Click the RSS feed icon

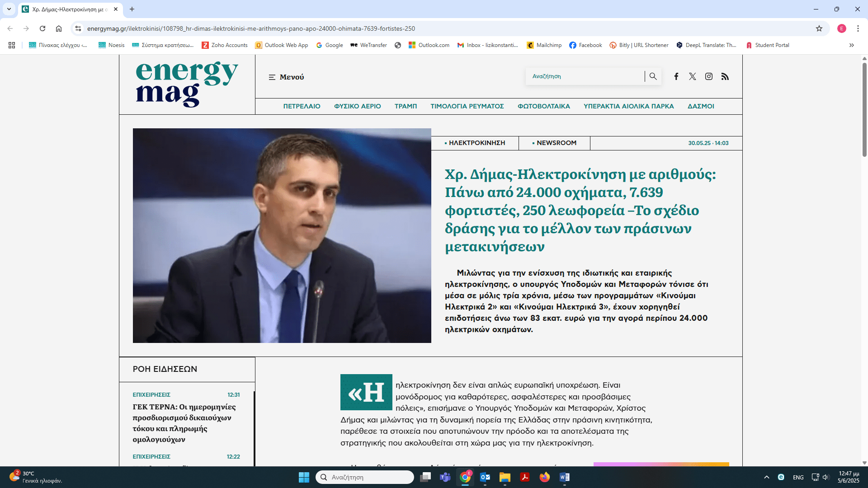point(725,76)
